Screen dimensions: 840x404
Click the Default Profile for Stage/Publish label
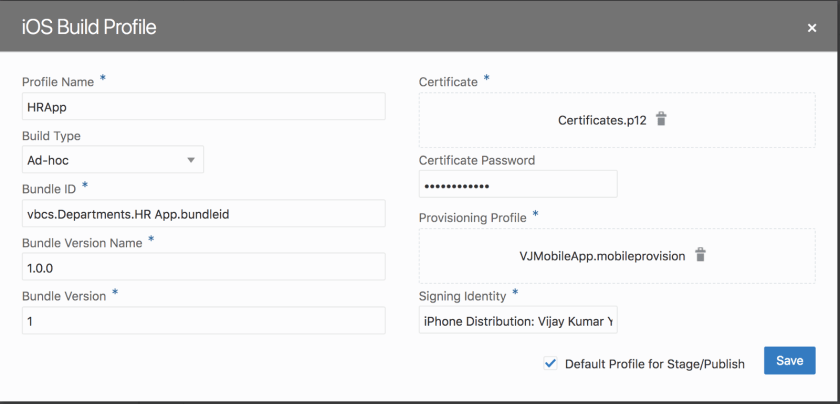coord(654,364)
